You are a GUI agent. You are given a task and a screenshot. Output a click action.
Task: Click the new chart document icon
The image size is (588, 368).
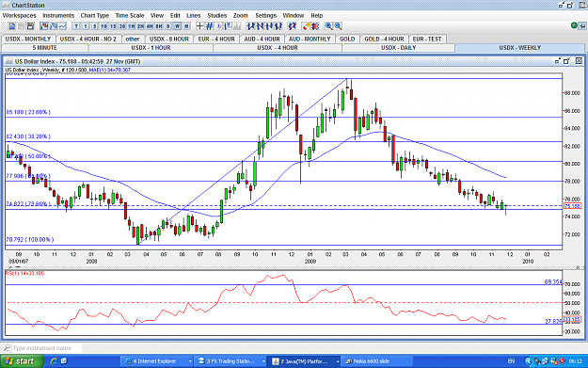click(12, 26)
